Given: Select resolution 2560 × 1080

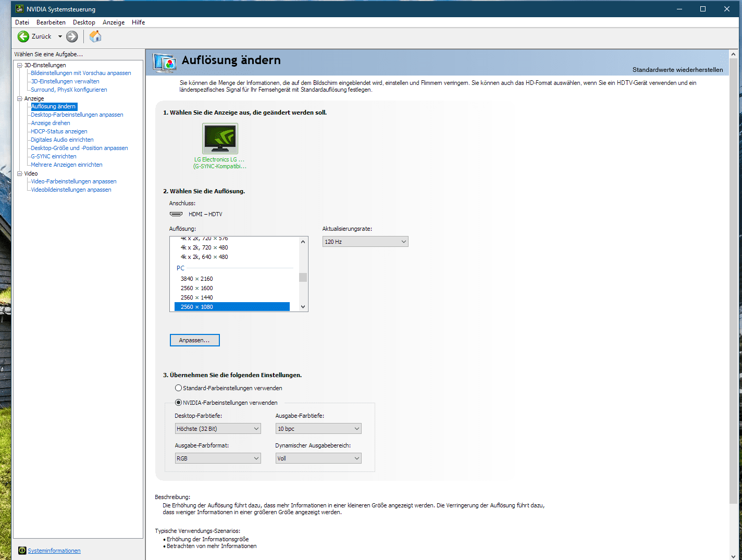Looking at the screenshot, I should click(x=232, y=307).
